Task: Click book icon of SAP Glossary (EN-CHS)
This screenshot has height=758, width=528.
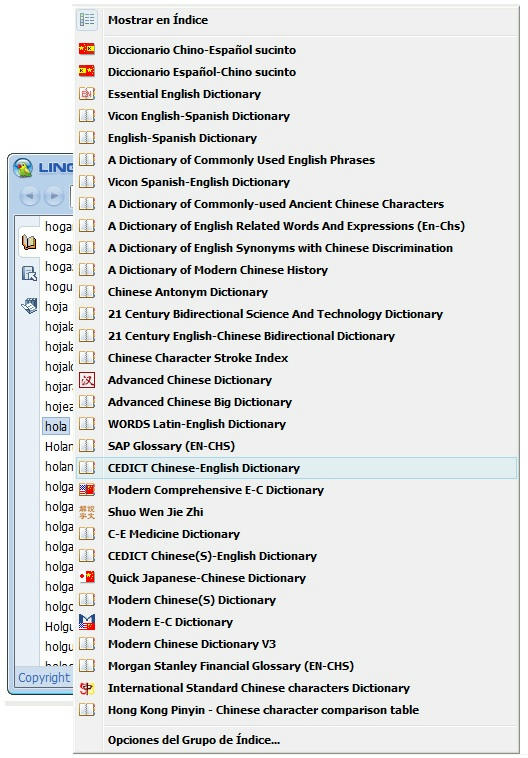Action: (x=87, y=446)
